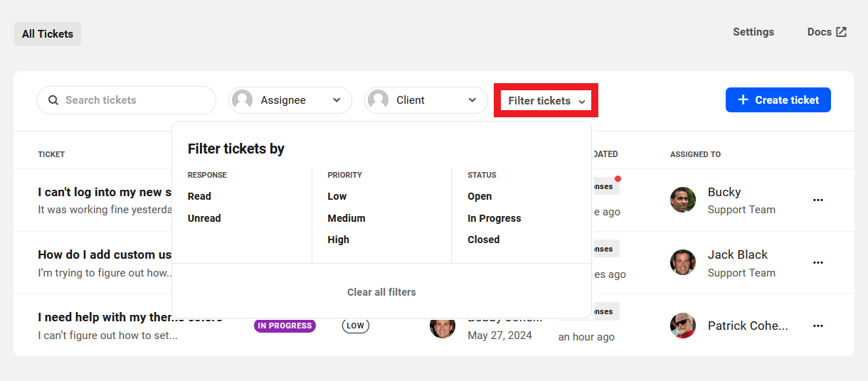The image size is (868, 381).
Task: Open more options for Jack Black's ticket
Action: pyautogui.click(x=818, y=263)
